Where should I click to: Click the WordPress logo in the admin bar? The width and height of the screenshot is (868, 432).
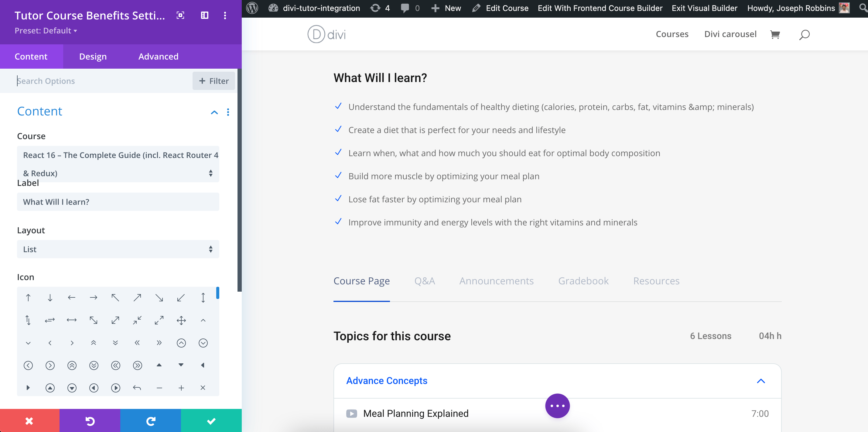tap(252, 8)
